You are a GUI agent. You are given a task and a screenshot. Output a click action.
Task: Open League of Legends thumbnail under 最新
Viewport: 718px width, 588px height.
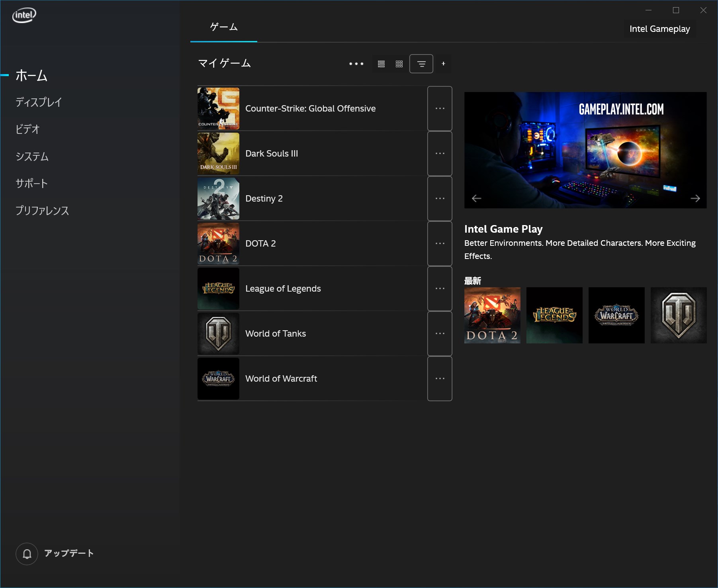click(554, 315)
